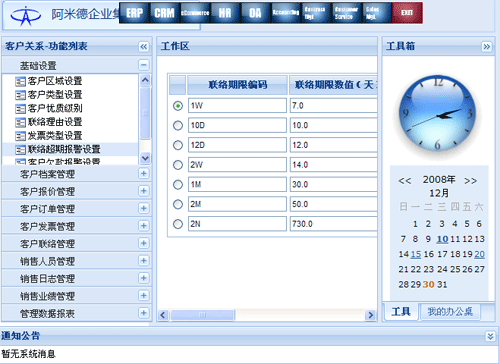Open 客户优质级别 menu entry

click(55, 108)
